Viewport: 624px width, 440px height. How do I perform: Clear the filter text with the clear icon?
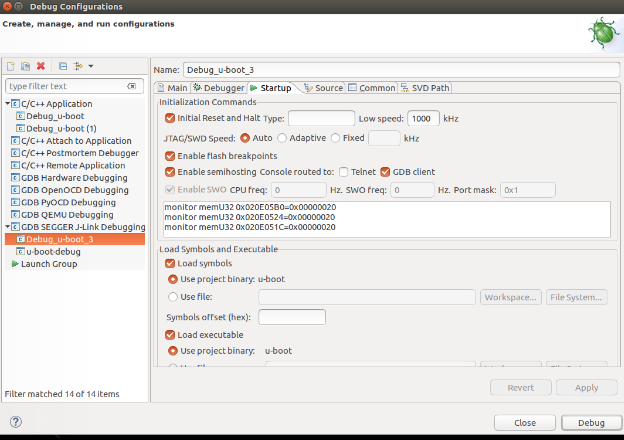click(132, 86)
